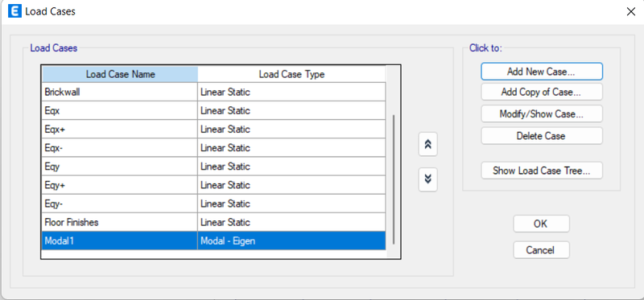This screenshot has height=300, width=644.
Task: Click the Modal - Eigen type cell
Action: [291, 241]
